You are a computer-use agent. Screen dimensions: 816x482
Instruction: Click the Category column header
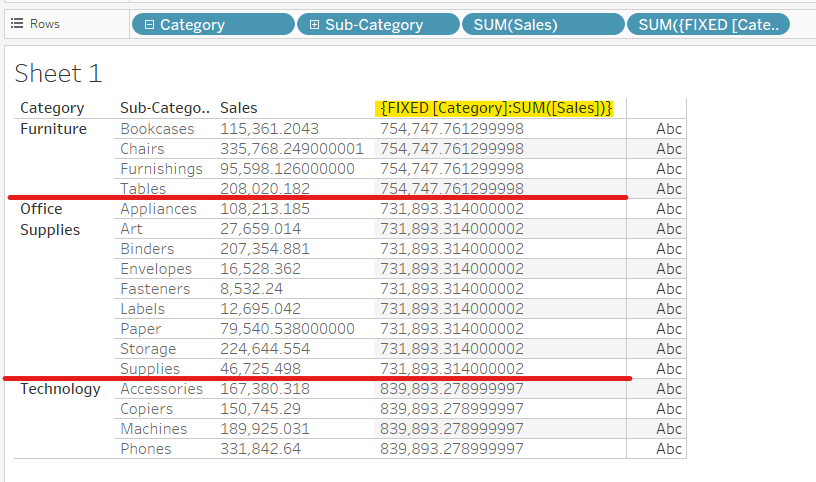[52, 108]
